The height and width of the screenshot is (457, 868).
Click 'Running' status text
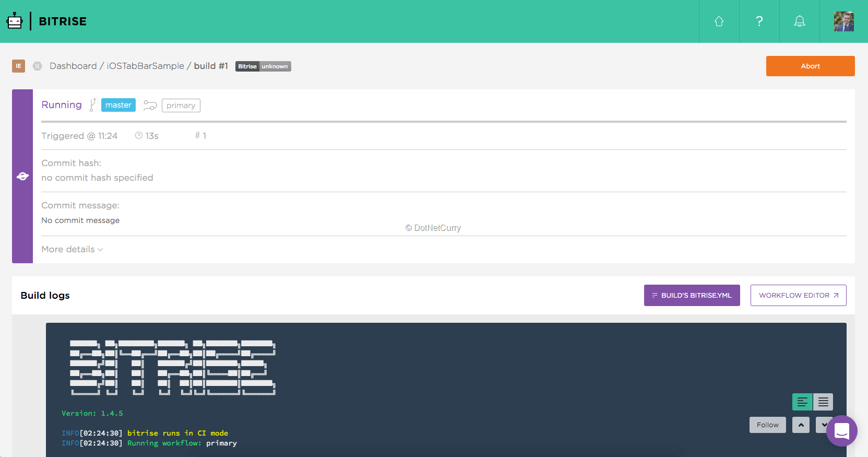(62, 104)
